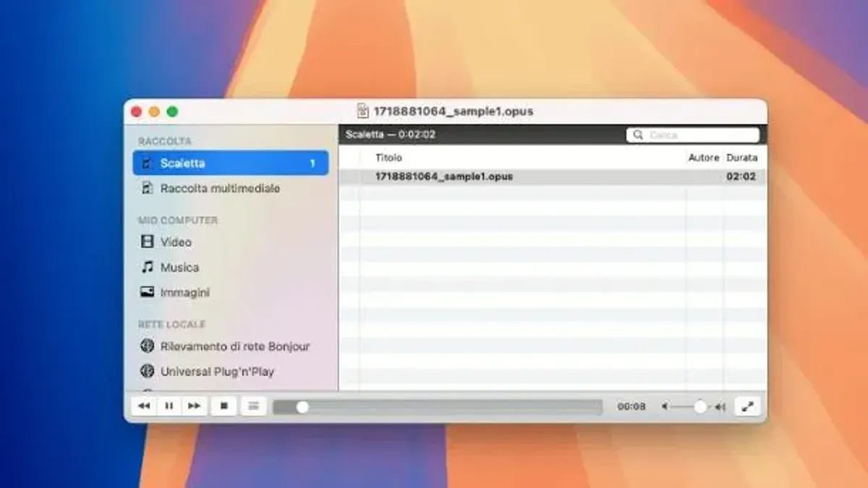868x488 pixels.
Task: Click the 00:08 elapsed time display
Action: (x=631, y=407)
